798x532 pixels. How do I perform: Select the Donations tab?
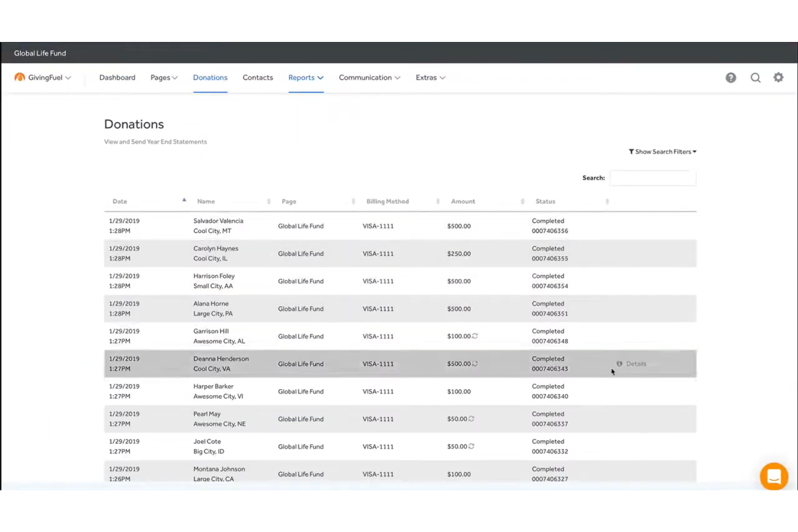pos(210,78)
